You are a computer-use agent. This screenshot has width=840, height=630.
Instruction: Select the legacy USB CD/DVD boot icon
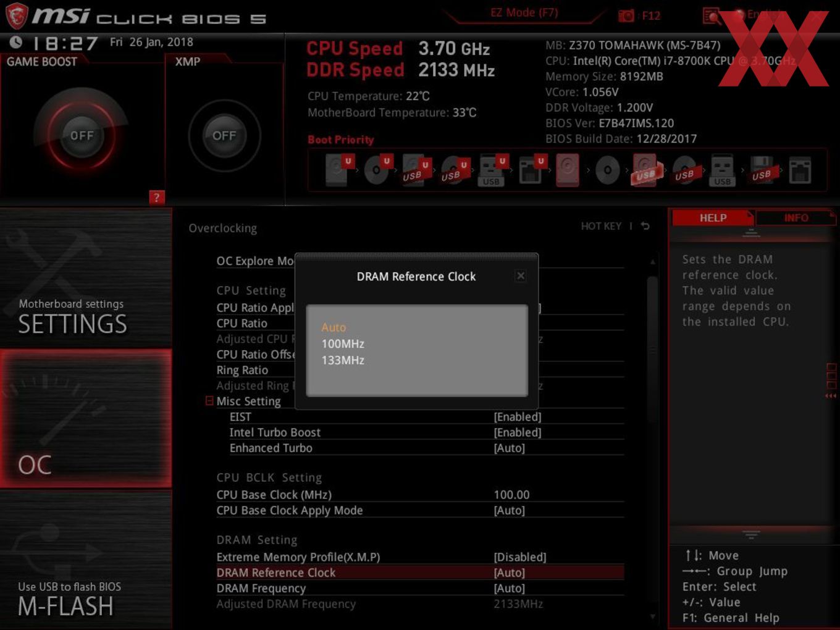click(x=685, y=170)
